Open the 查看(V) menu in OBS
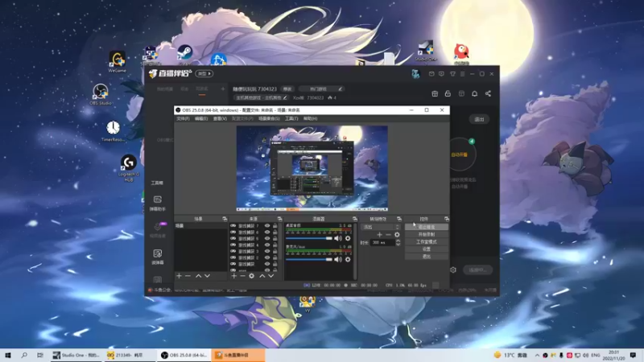Viewport: 644px width, 362px height. pyautogui.click(x=220, y=118)
